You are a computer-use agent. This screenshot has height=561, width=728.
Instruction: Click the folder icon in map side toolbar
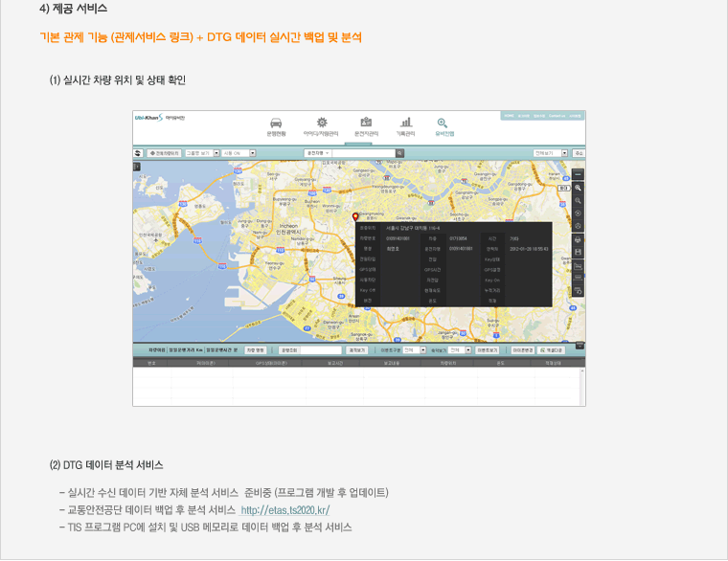(578, 266)
